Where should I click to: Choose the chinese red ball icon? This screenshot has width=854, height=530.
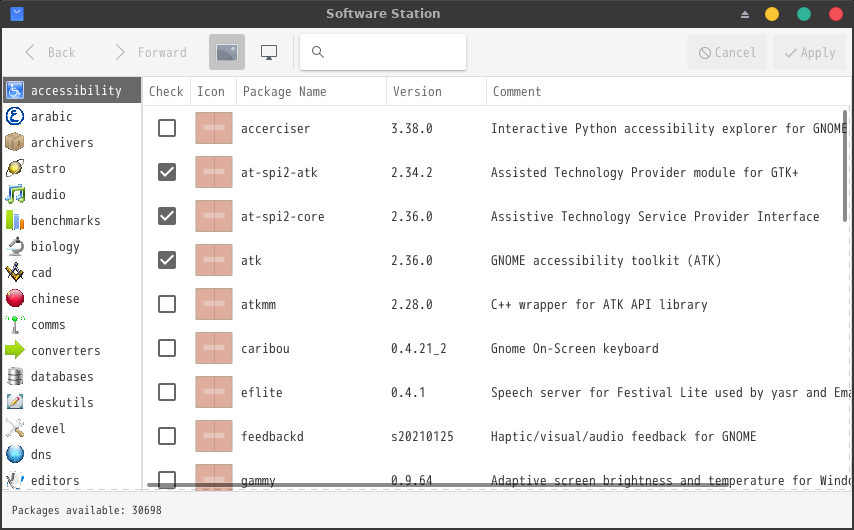coord(15,298)
